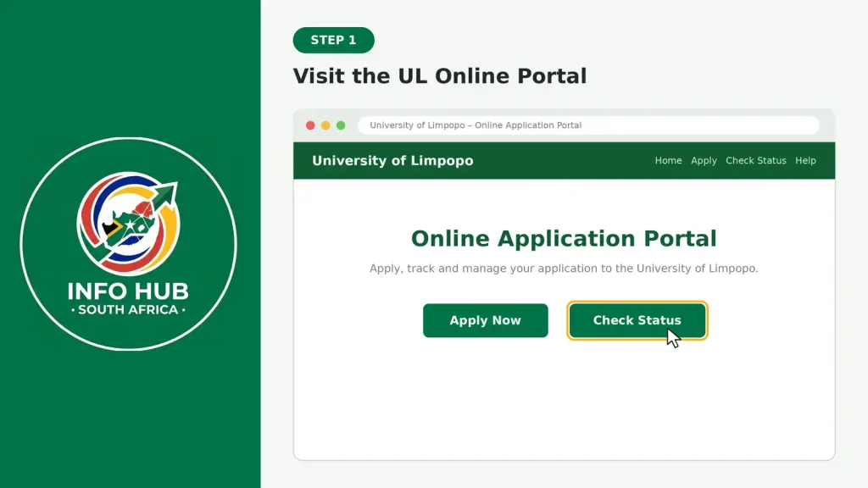This screenshot has height=488, width=868.
Task: Open the Help navigation link
Action: pyautogui.click(x=805, y=160)
